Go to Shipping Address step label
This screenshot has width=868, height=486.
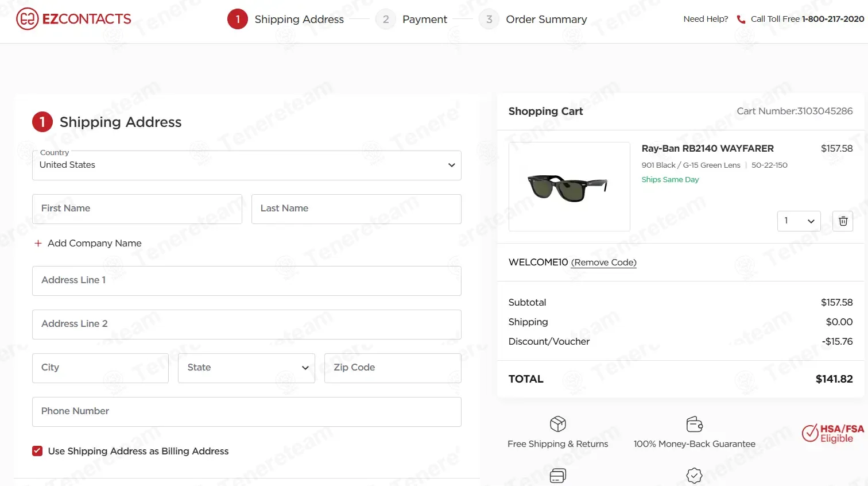tap(299, 19)
